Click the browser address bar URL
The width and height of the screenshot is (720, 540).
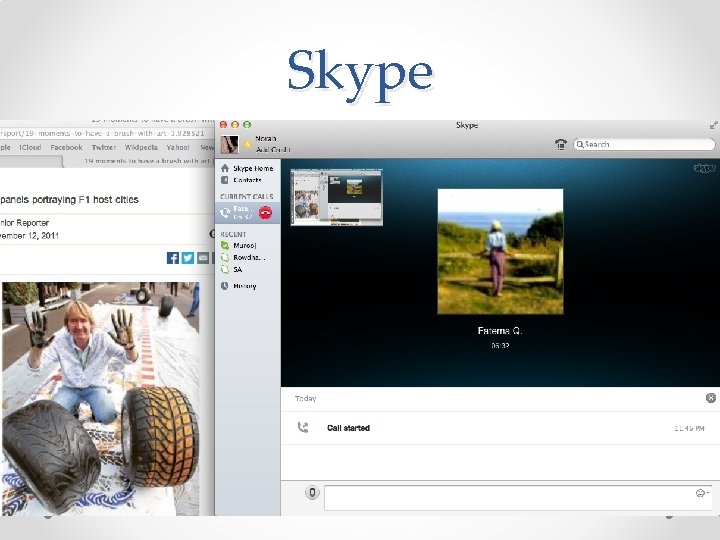(x=102, y=133)
